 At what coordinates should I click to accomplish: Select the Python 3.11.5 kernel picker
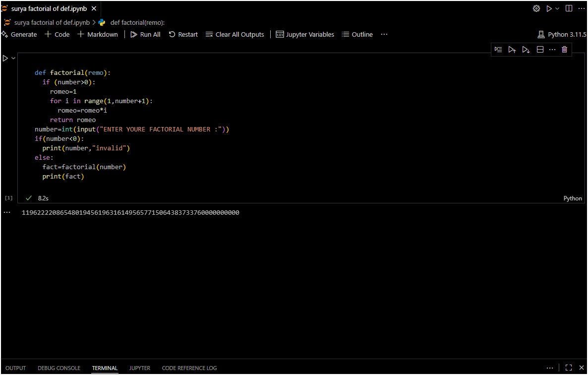pyautogui.click(x=562, y=35)
